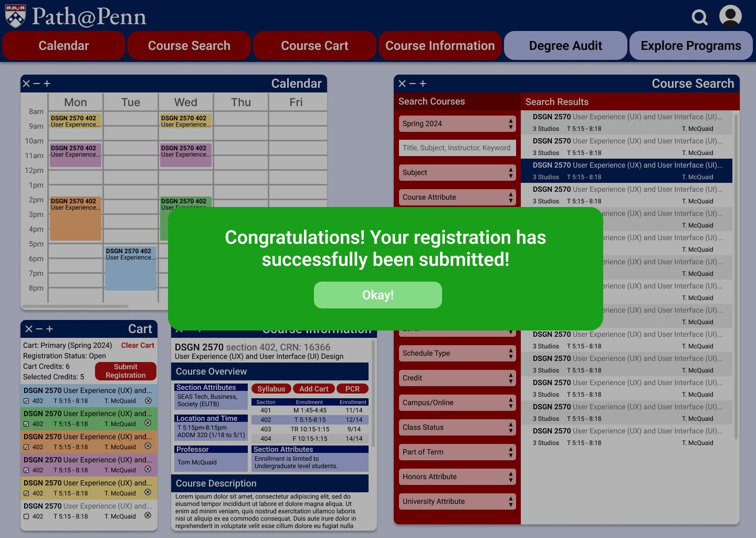Open the search magnifier icon in the header
This screenshot has width=756, height=538.
point(699,17)
